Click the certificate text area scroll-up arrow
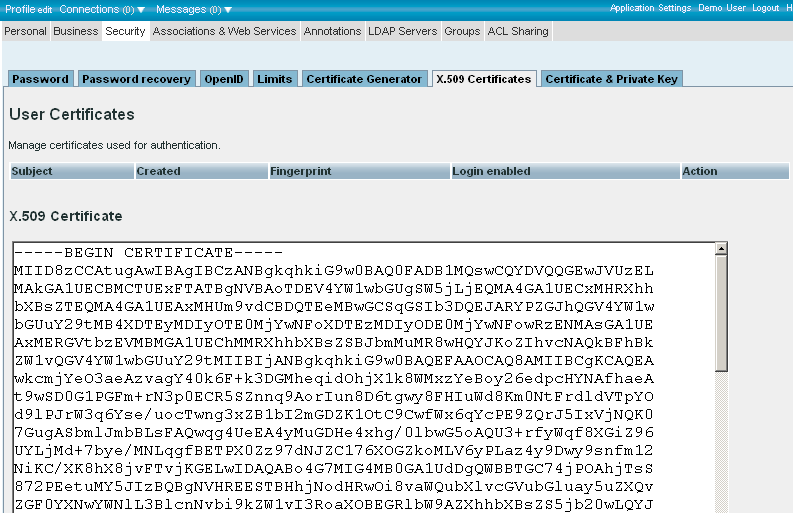Screen dimensions: 793x513 pyautogui.click(x=722, y=251)
